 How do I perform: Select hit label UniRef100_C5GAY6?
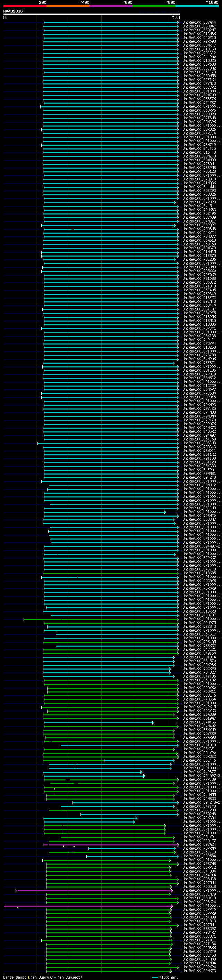pyautogui.click(x=199, y=581)
